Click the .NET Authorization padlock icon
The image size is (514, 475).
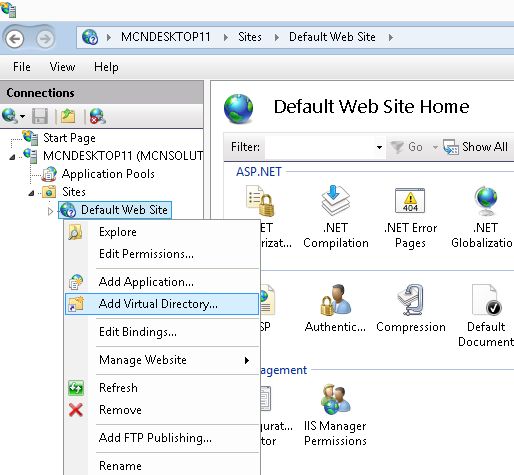coord(261,201)
